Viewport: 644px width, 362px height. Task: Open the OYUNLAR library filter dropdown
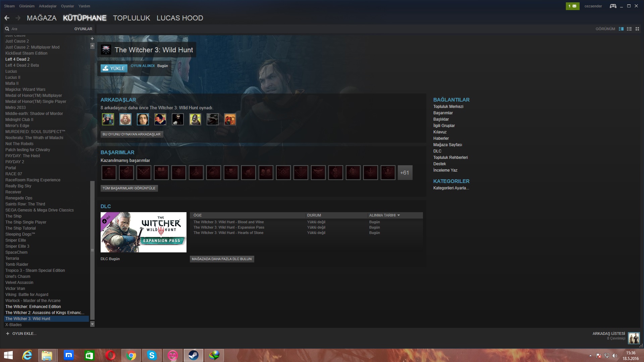(x=83, y=29)
